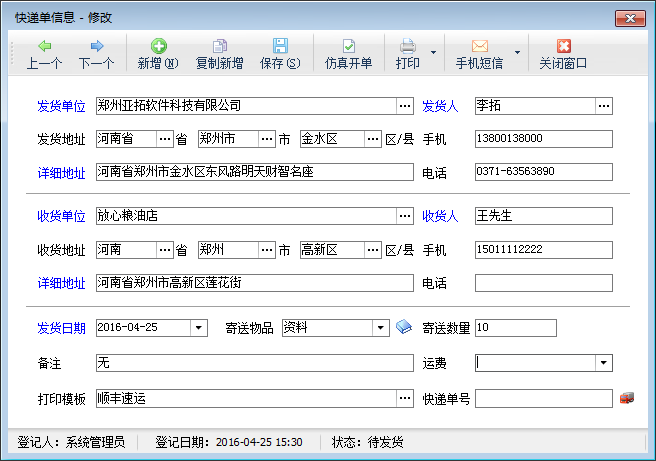Open 仿真开单 simulation billing
Screen dimensions: 656x461
tap(348, 46)
